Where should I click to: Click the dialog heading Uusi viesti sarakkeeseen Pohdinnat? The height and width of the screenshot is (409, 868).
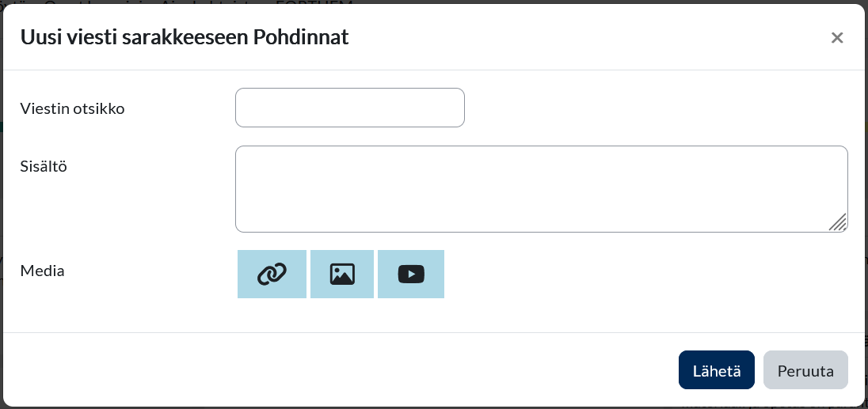pyautogui.click(x=185, y=37)
